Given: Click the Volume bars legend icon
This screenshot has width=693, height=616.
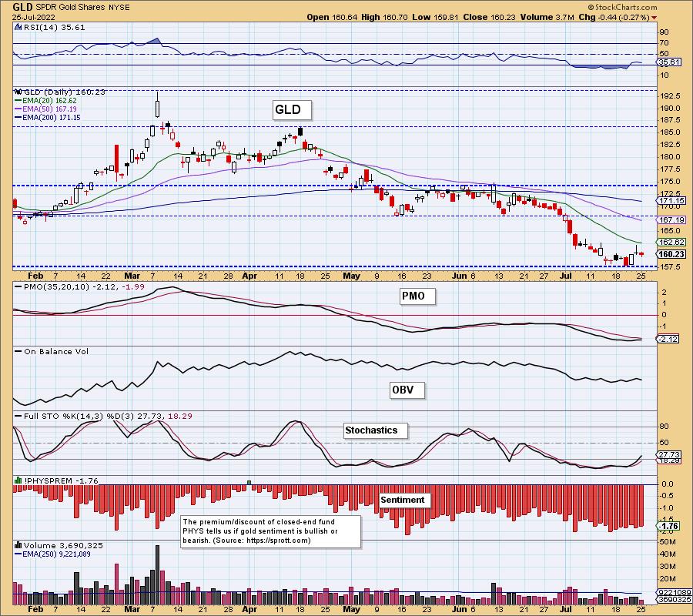Looking at the screenshot, I should point(18,545).
